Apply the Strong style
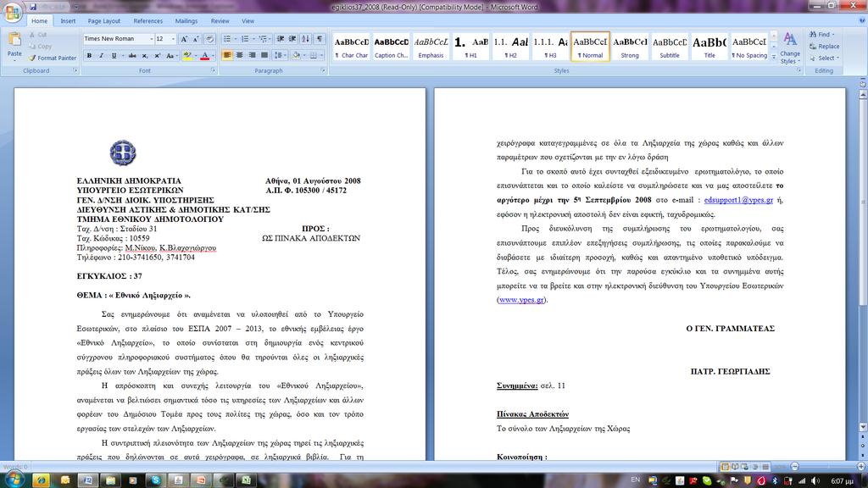868x488 pixels. tap(630, 47)
